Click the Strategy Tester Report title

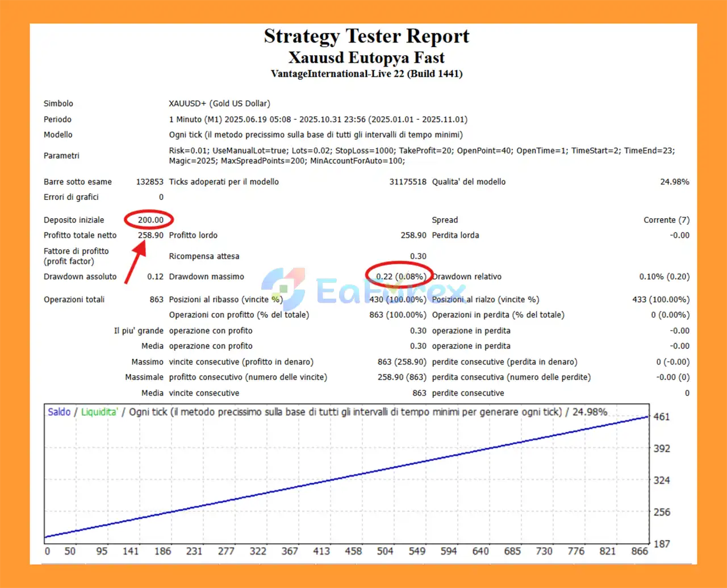366,36
